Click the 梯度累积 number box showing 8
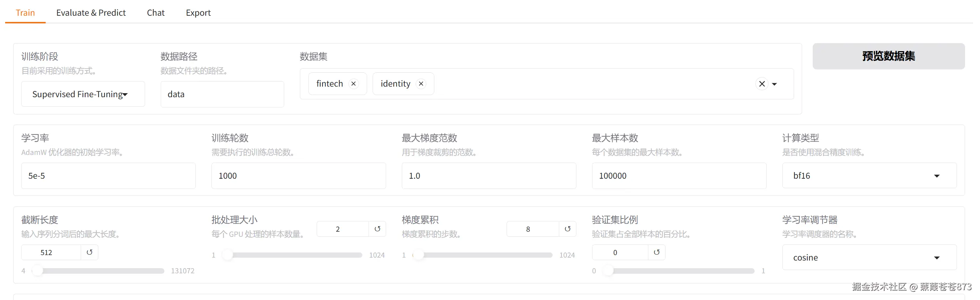This screenshot has height=300, width=980. 533,229
